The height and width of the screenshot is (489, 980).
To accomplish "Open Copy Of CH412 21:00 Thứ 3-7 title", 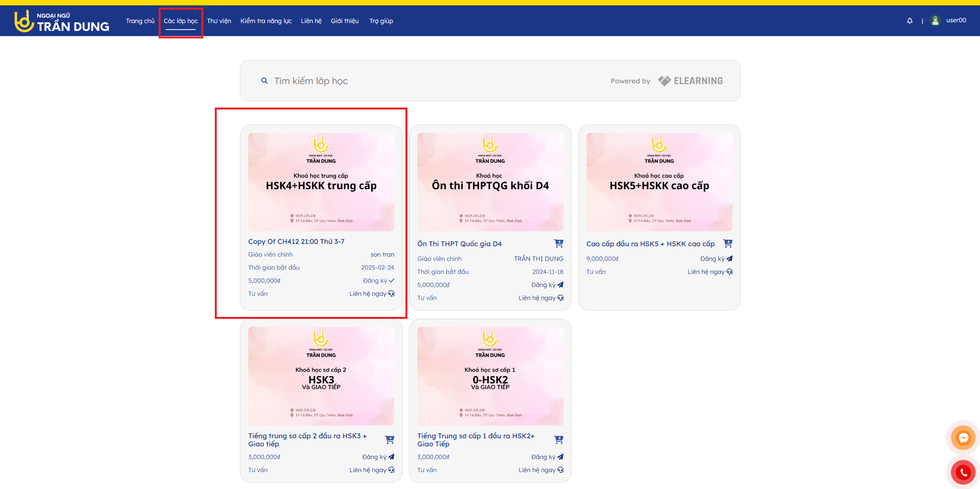I will [x=296, y=241].
